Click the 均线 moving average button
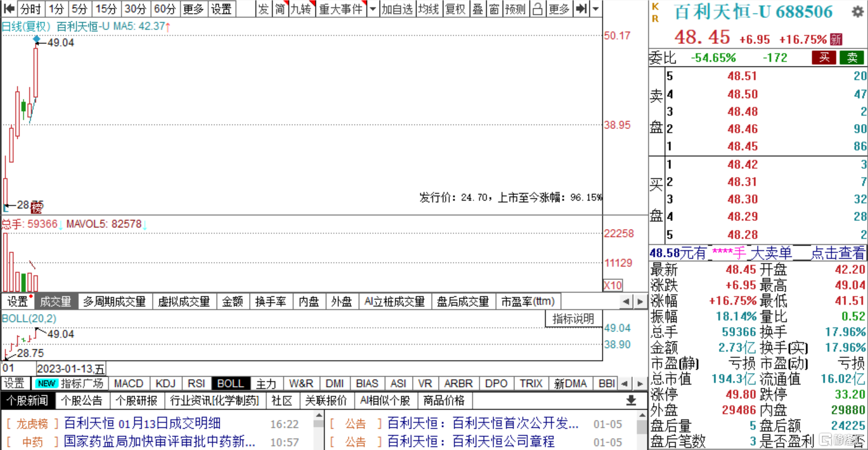868x450 pixels. pos(428,9)
